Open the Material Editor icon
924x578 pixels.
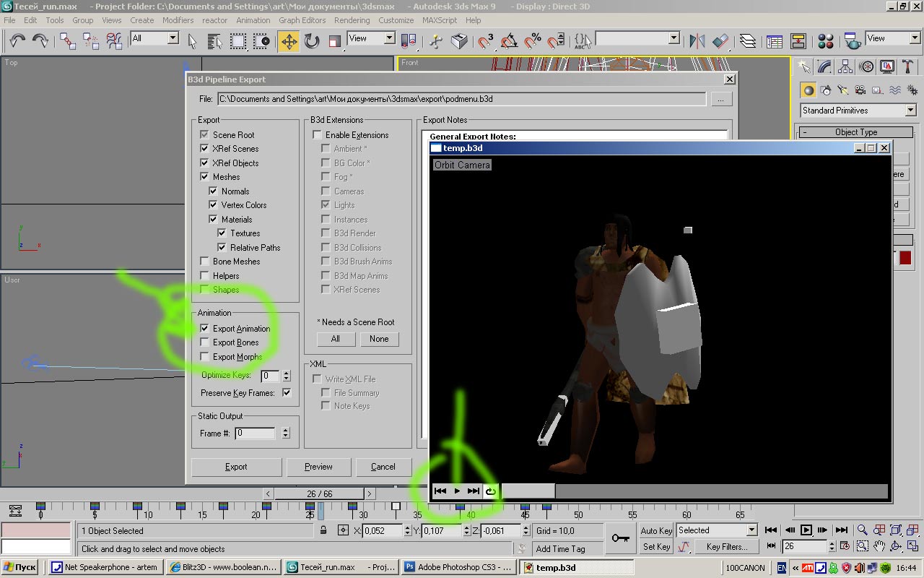tap(826, 41)
